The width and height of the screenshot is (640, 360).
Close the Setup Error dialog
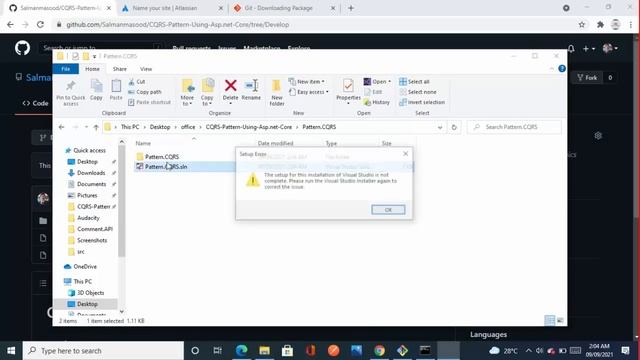point(405,153)
